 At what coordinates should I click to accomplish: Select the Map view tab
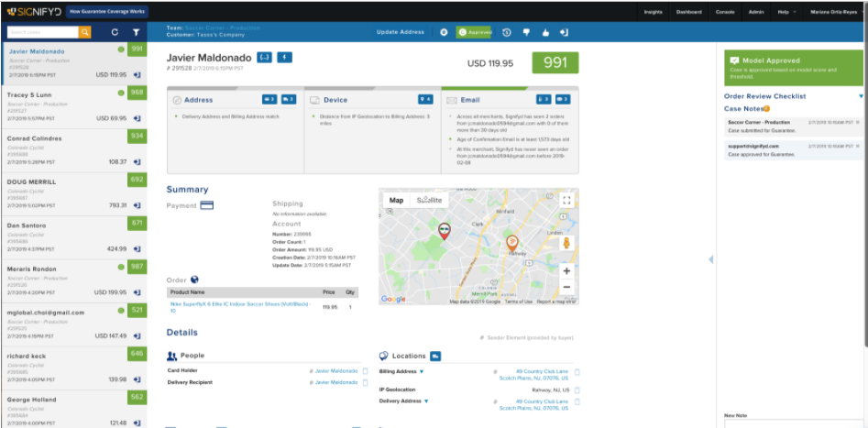pyautogui.click(x=396, y=201)
